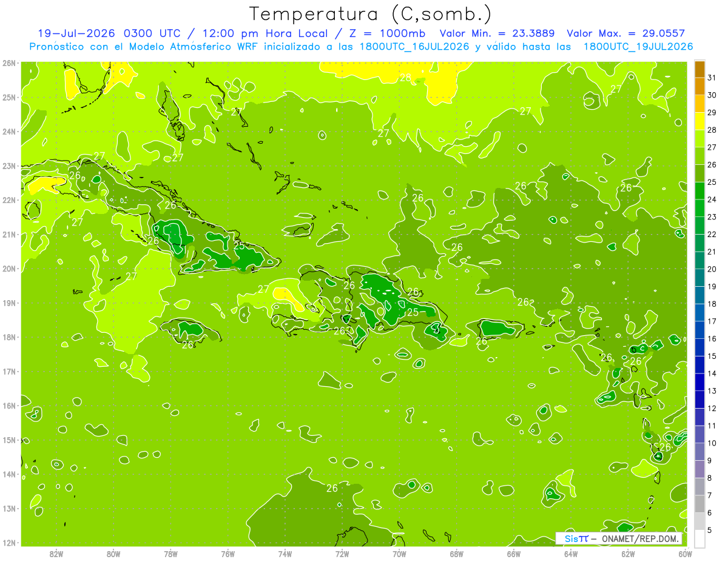Click the '82W' longitude axis label

point(56,554)
